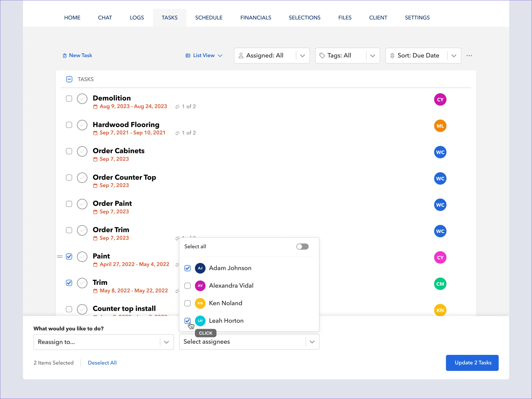Uncheck Adam Johnson assignee checkbox
This screenshot has width=532, height=399.
188,268
